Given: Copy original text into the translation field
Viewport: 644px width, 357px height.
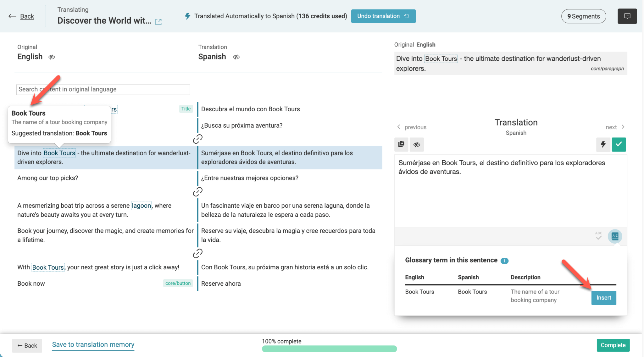Looking at the screenshot, I should tap(401, 145).
